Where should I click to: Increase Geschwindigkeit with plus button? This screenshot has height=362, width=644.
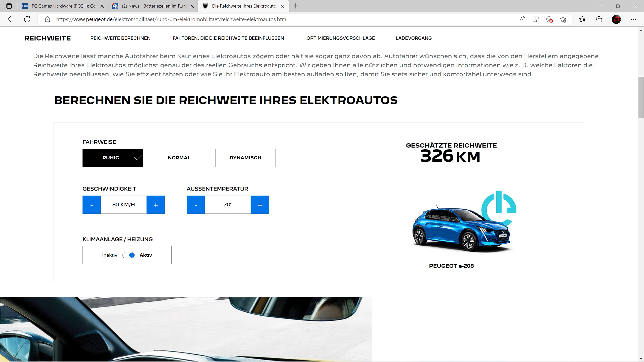155,205
